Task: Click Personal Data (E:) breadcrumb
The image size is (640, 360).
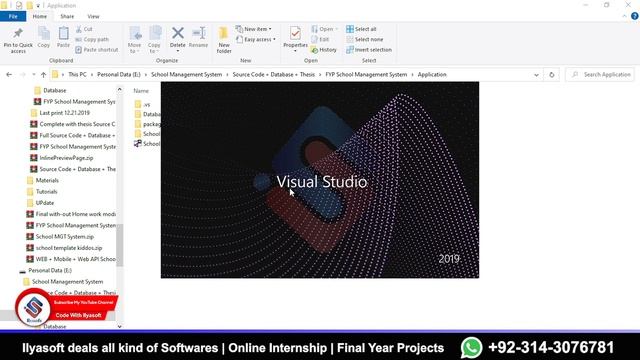Action: pos(119,75)
